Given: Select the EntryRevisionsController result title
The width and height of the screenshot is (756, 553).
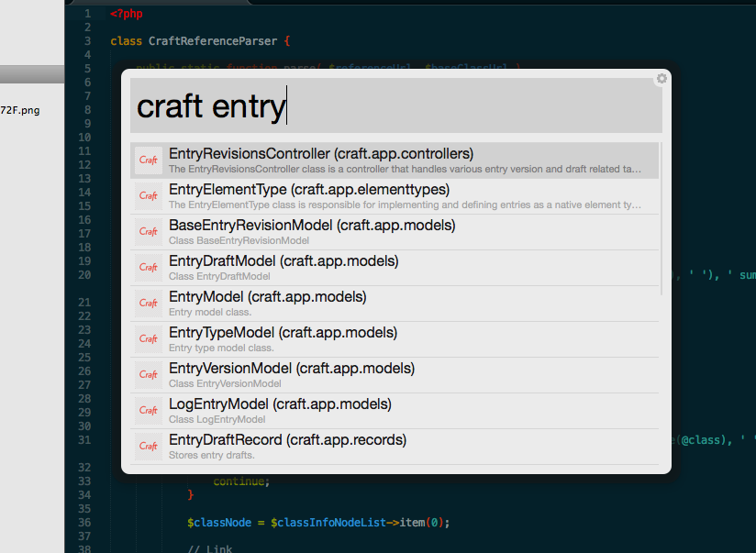Looking at the screenshot, I should pyautogui.click(x=321, y=154).
